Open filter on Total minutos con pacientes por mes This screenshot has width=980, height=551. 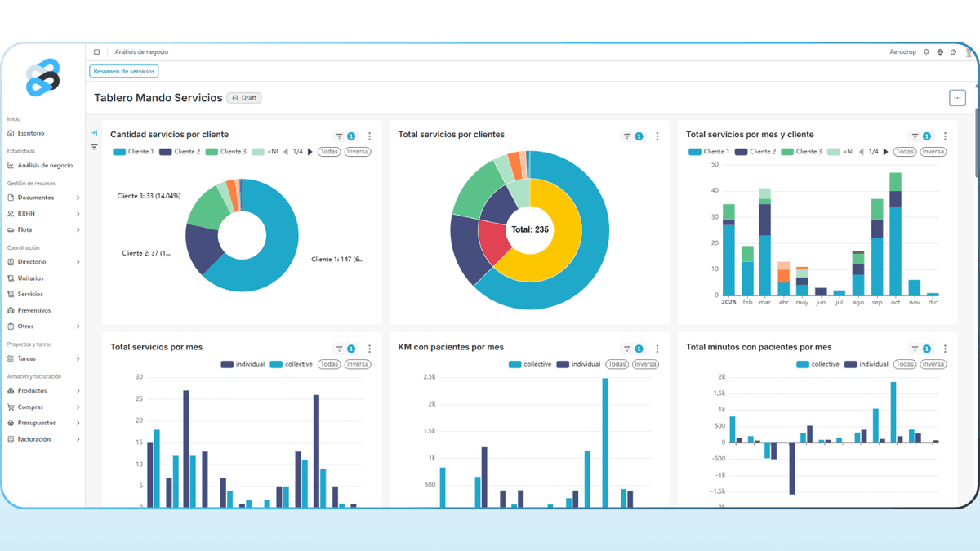click(x=920, y=349)
